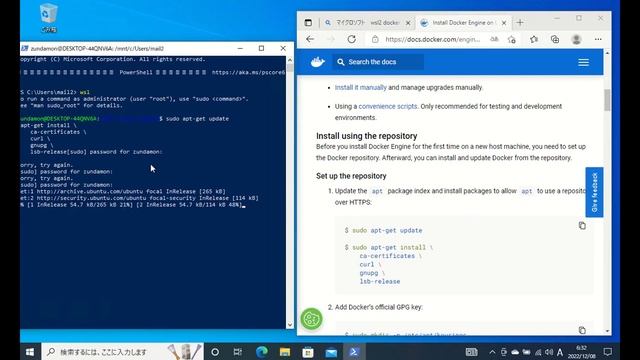The height and width of the screenshot is (360, 640).
Task: Click the Search the docs field
Action: 378,62
